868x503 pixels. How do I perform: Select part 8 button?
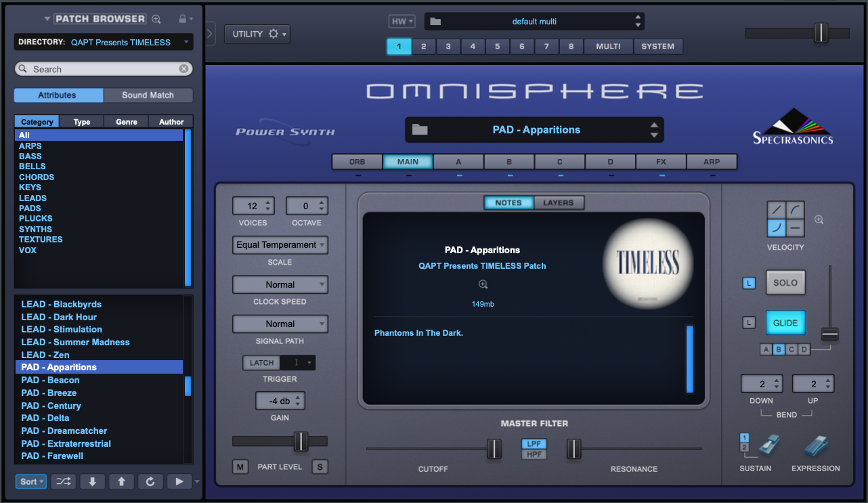point(571,47)
